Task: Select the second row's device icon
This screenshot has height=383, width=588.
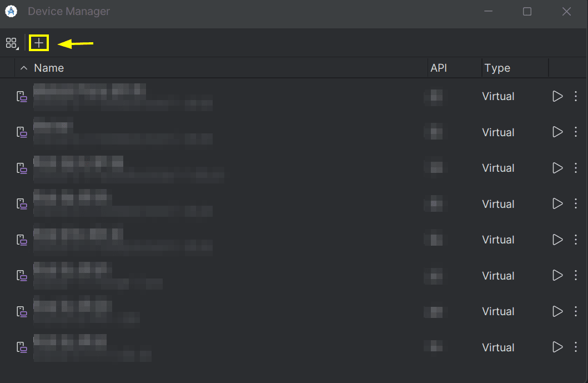Action: tap(22, 132)
